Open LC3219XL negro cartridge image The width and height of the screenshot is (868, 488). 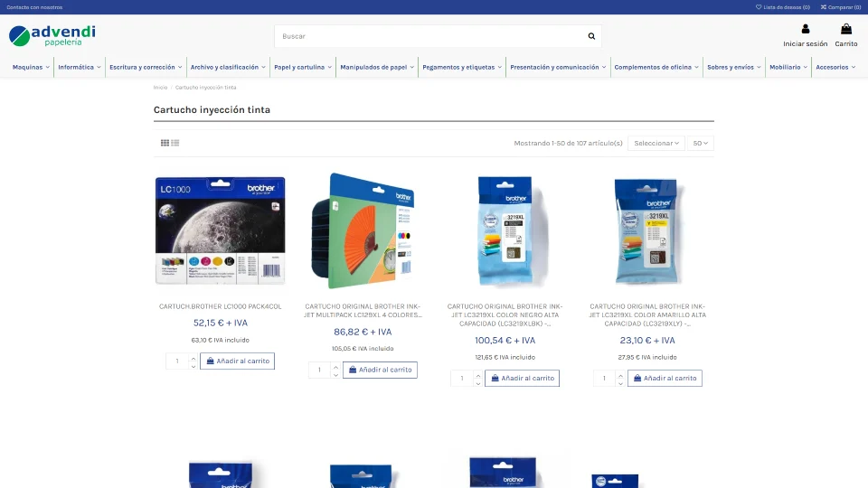(505, 230)
